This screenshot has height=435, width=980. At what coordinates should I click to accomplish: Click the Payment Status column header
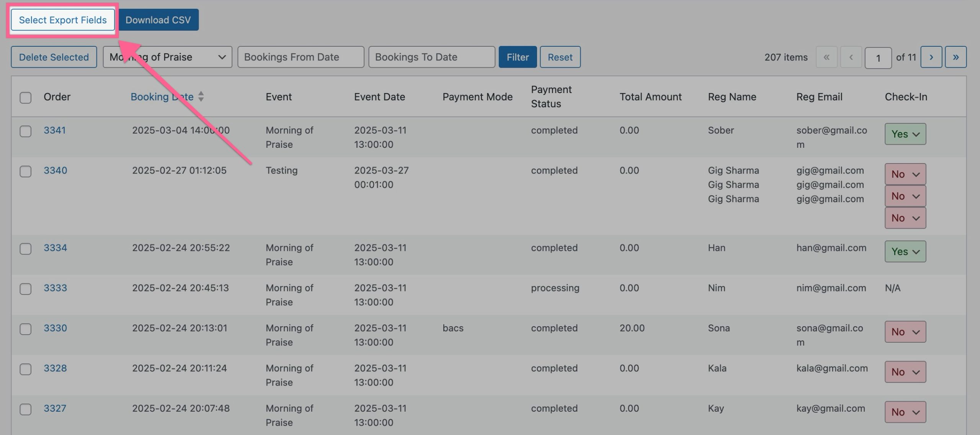(x=551, y=96)
